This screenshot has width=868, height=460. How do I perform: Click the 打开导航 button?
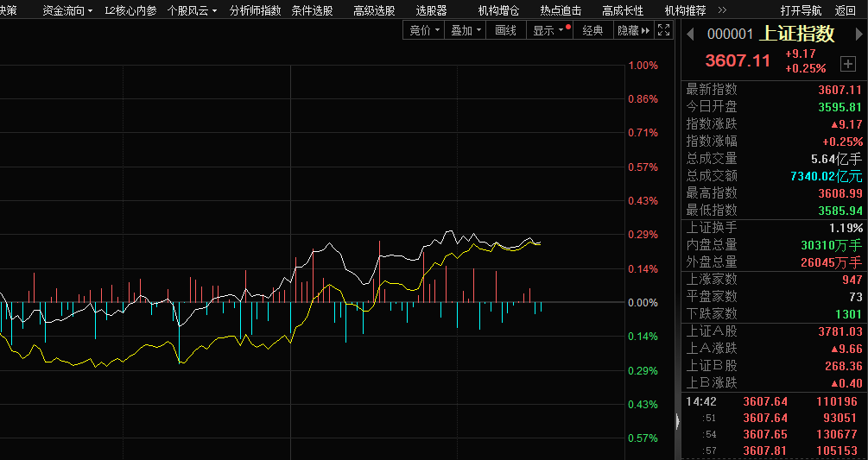click(x=801, y=10)
